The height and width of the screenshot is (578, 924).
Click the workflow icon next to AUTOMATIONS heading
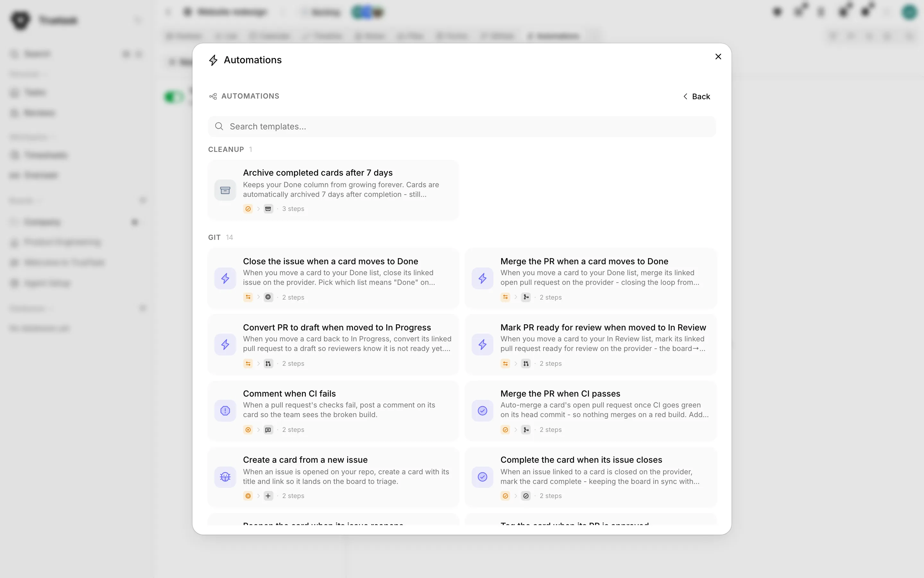tap(213, 96)
